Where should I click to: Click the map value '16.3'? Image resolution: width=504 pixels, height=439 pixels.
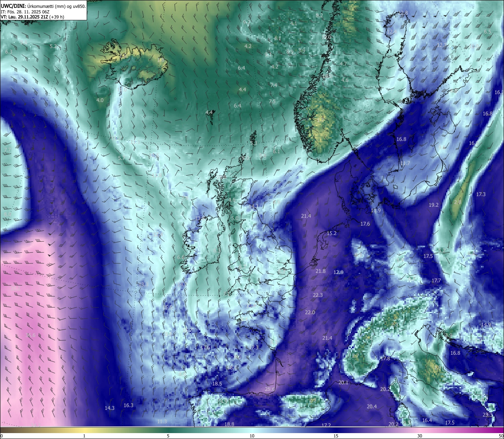tap(128, 405)
